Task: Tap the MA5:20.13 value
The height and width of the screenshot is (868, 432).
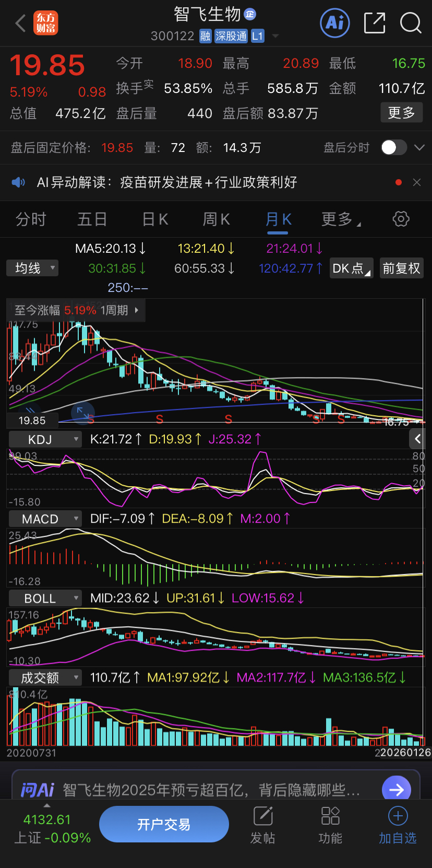Action: click(x=111, y=249)
